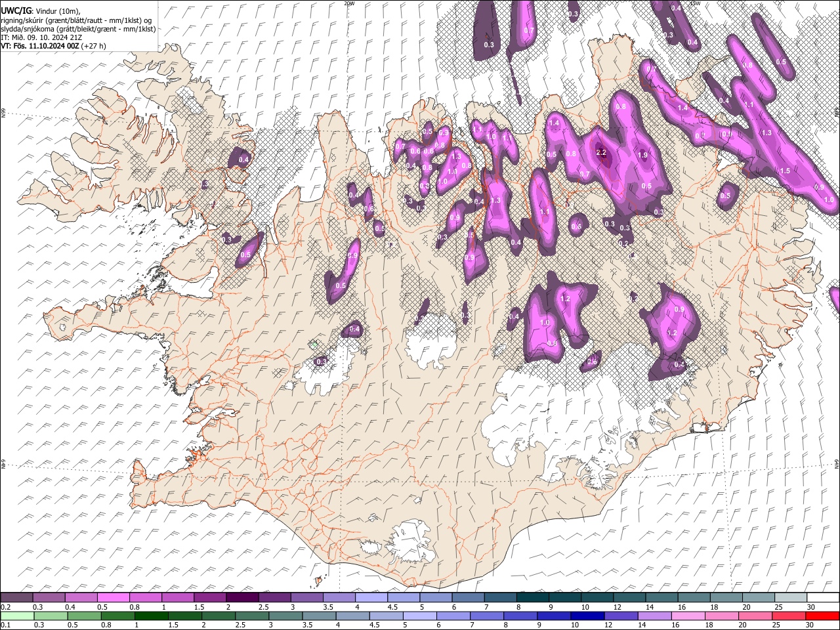Click the "20W" longitude label

pos(349,3)
